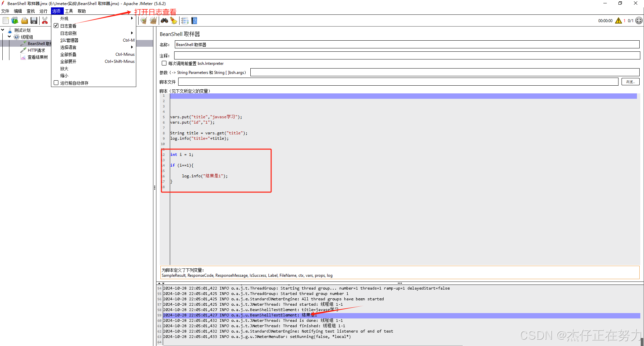Click the 注释 comment input field
Screen dimensions: 644x346
(x=407, y=55)
